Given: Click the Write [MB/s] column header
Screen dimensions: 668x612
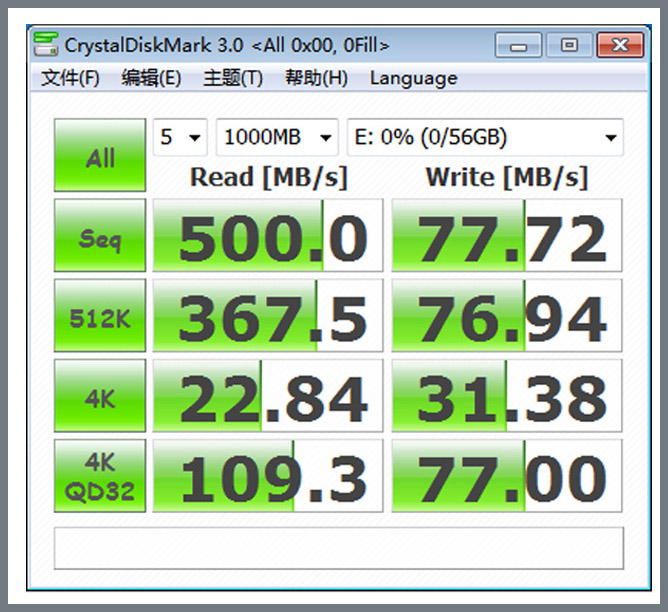Looking at the screenshot, I should coord(507,177).
